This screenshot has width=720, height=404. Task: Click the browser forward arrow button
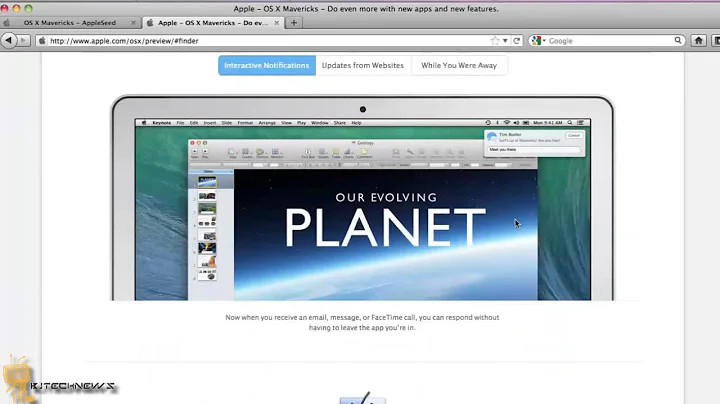point(23,40)
